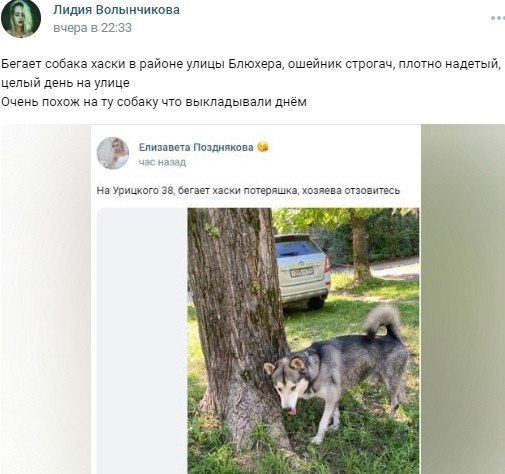Click Елизавета Позднякова avatar in screenshot
The image size is (505, 474).
click(113, 153)
